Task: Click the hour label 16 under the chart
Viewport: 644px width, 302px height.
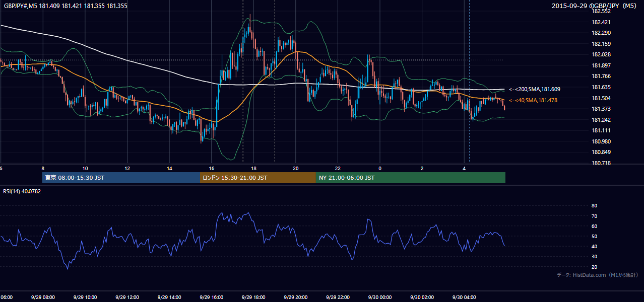Action: 212,168
